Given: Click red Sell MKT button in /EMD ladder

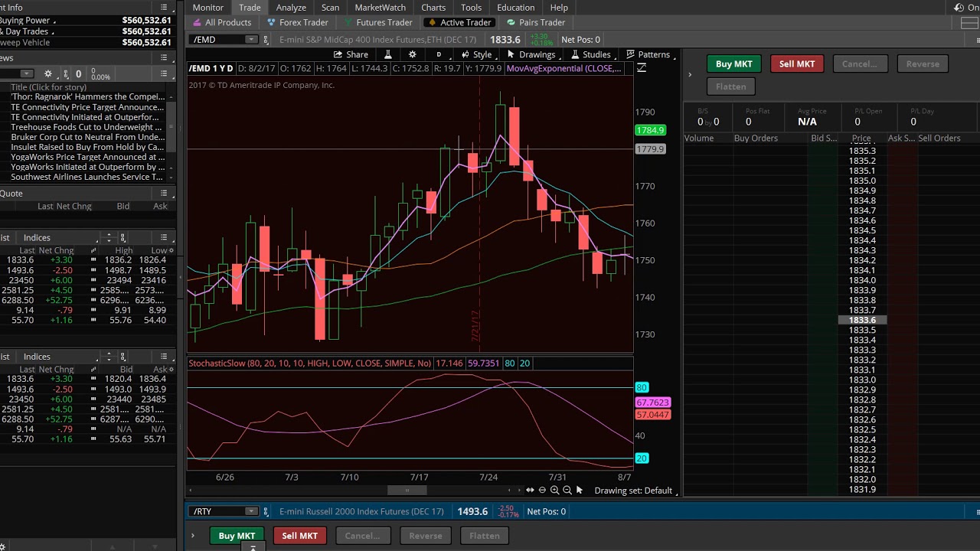Looking at the screenshot, I should click(797, 64).
